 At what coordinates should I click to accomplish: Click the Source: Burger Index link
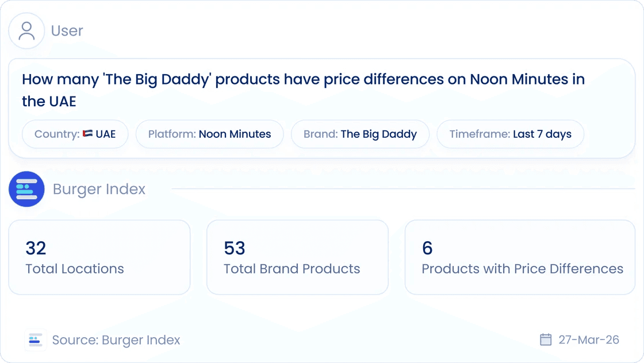[x=116, y=340]
